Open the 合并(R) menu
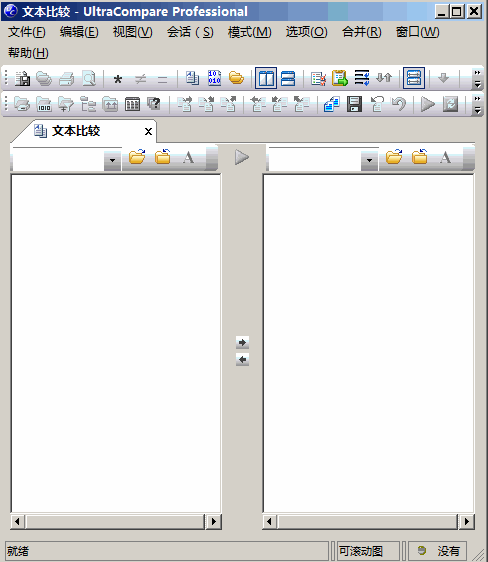The width and height of the screenshot is (488, 562). [x=362, y=32]
